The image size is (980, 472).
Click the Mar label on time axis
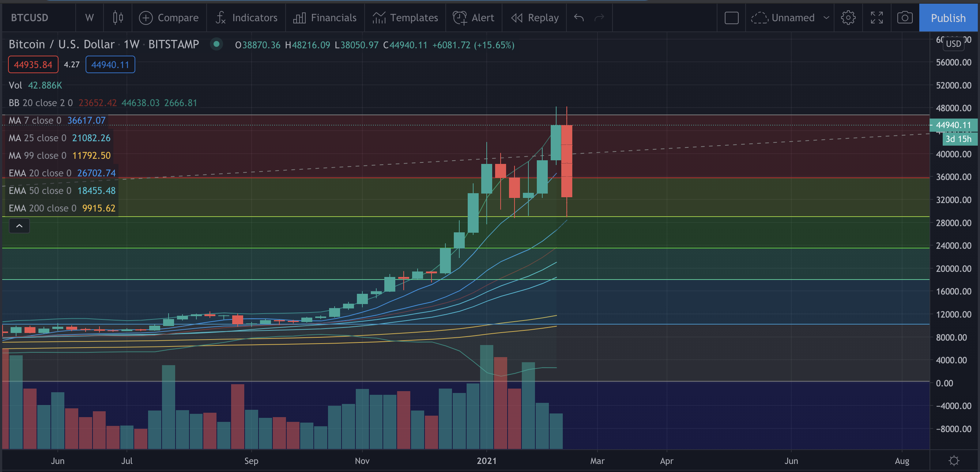pyautogui.click(x=597, y=461)
